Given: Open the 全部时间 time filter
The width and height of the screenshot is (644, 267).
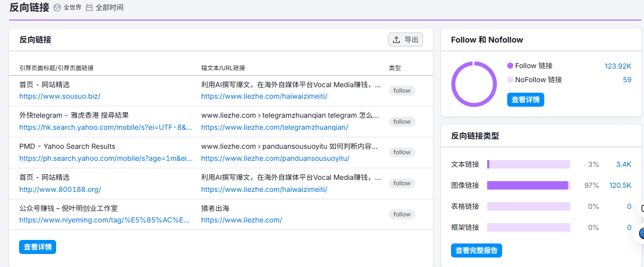Looking at the screenshot, I should tap(109, 8).
